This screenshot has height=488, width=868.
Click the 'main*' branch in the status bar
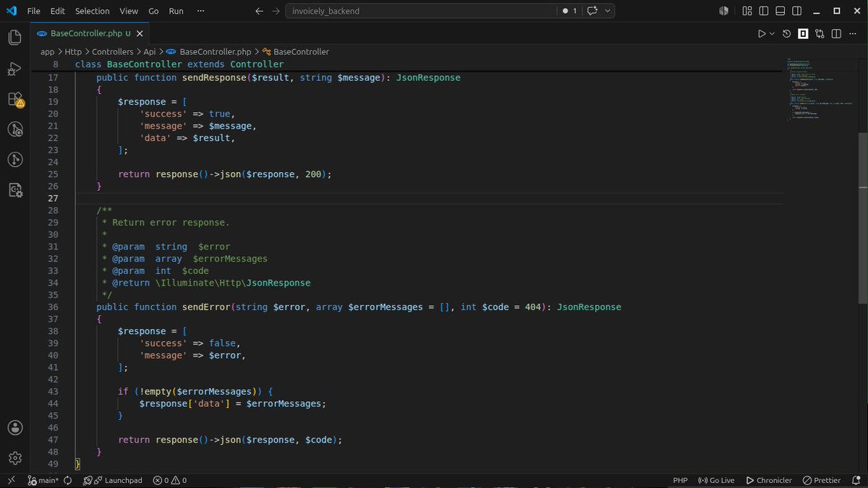coord(43,480)
